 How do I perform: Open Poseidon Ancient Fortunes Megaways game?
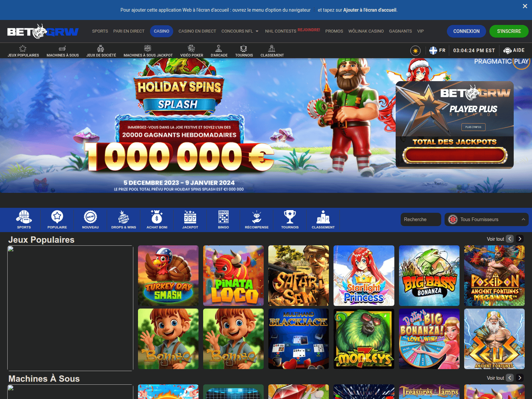tap(494, 276)
